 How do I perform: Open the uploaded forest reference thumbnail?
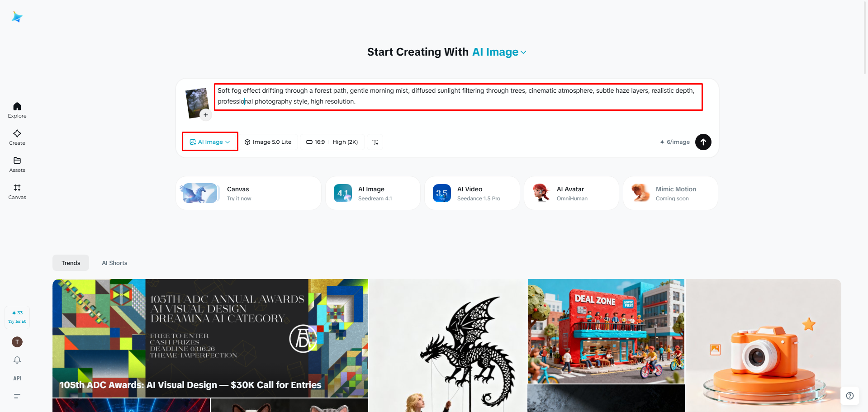(x=197, y=102)
